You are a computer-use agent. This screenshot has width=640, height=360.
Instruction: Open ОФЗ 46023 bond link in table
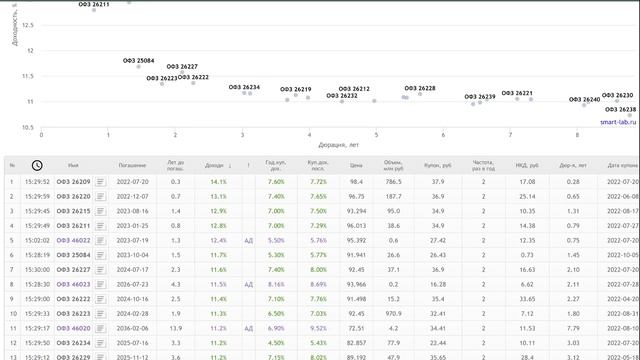click(x=73, y=284)
